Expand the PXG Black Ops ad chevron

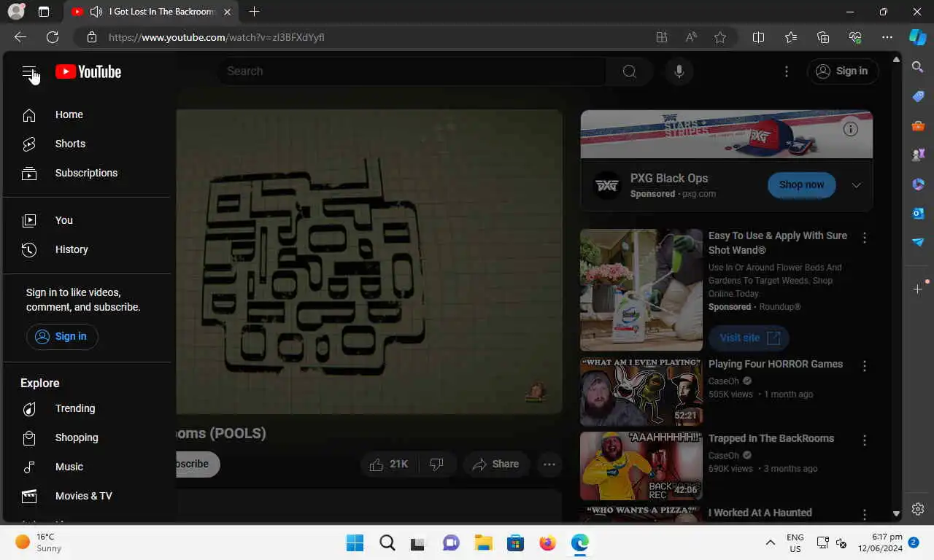[857, 185]
